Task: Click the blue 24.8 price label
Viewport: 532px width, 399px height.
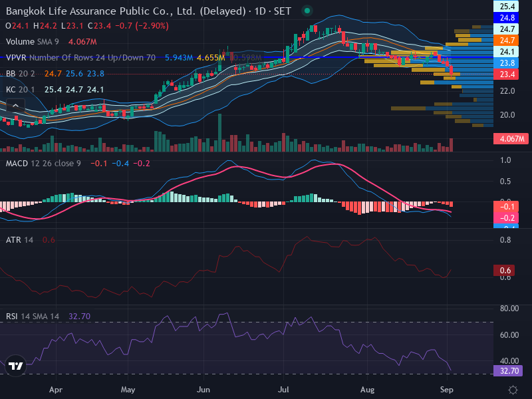Action: click(507, 18)
